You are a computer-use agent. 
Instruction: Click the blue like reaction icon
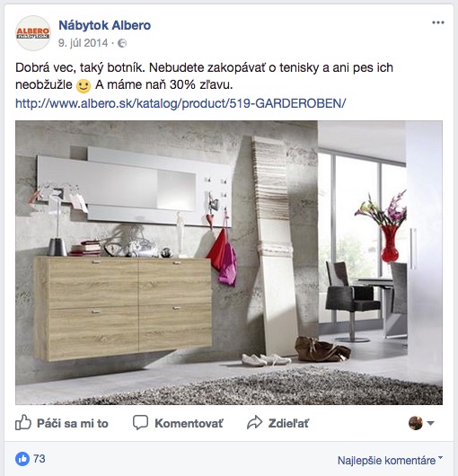click(x=22, y=459)
